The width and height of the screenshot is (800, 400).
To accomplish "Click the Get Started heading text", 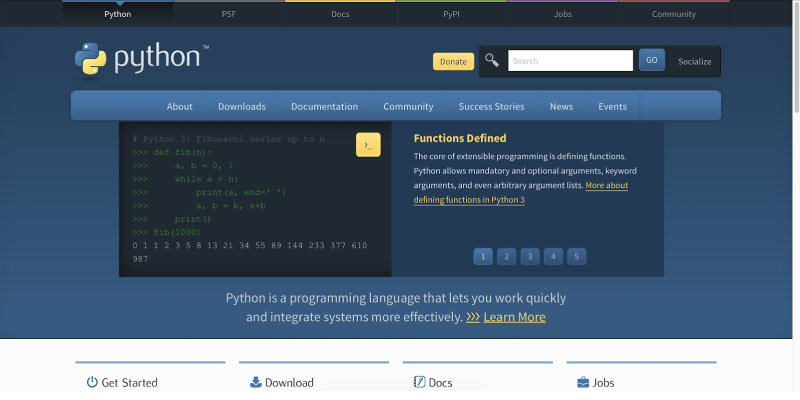I will [130, 383].
